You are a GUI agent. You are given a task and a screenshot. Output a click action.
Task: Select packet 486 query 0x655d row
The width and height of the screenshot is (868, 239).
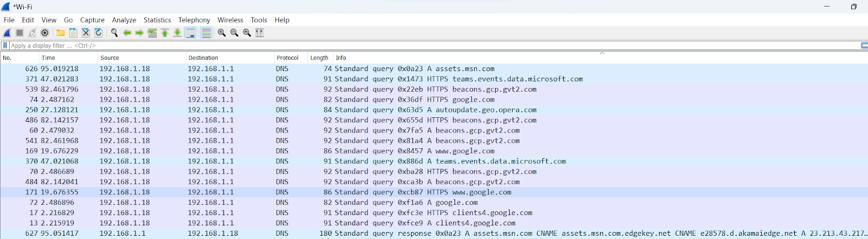434,121
